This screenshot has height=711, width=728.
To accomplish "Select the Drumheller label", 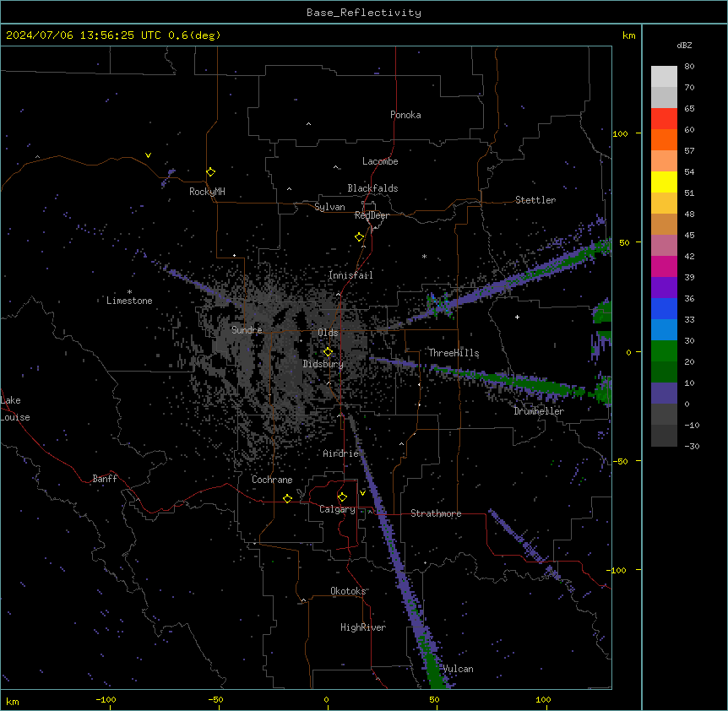I will 539,411.
